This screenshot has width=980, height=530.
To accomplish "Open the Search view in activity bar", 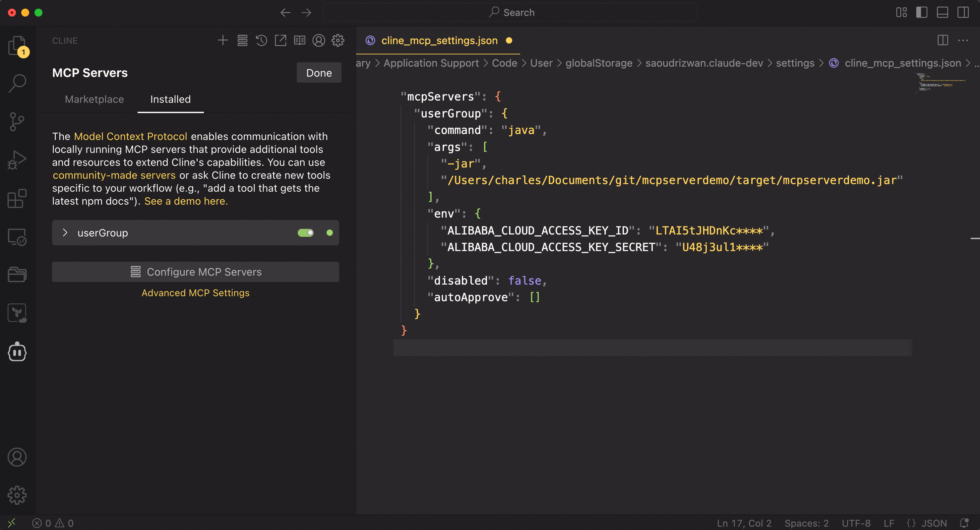I will pos(17,83).
